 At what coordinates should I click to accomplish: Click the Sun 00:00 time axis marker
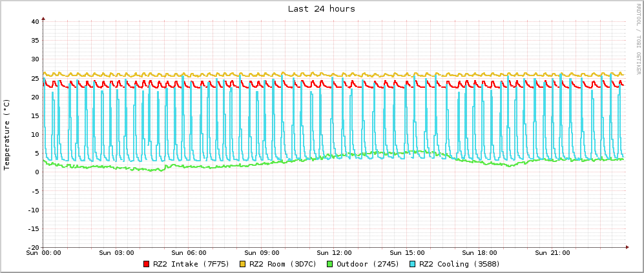[x=43, y=253]
